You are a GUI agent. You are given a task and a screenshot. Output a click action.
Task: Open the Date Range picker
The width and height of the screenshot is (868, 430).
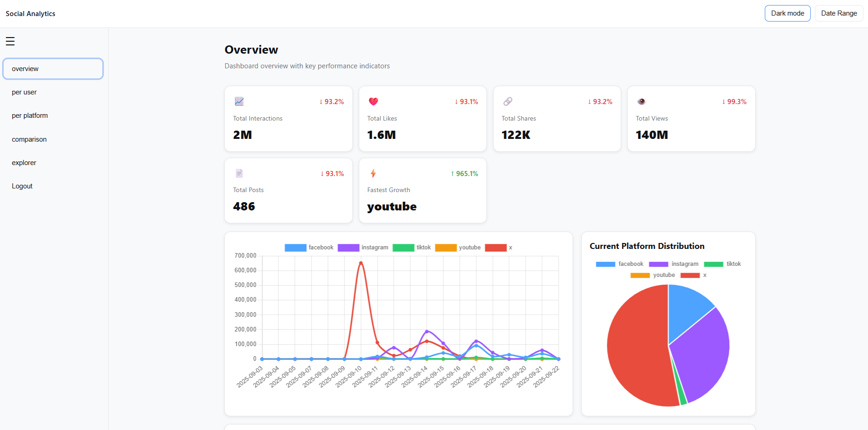click(x=839, y=13)
